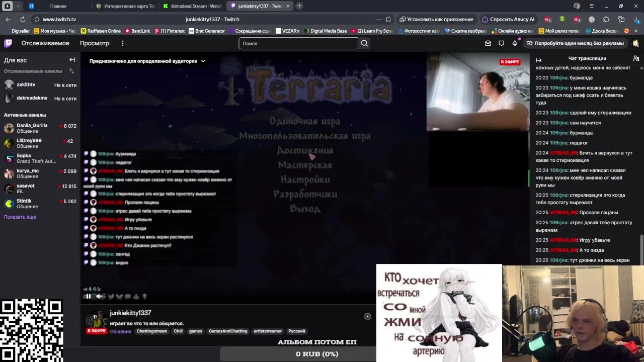Pause the stream video
The width and height of the screenshot is (644, 362).
88,296
